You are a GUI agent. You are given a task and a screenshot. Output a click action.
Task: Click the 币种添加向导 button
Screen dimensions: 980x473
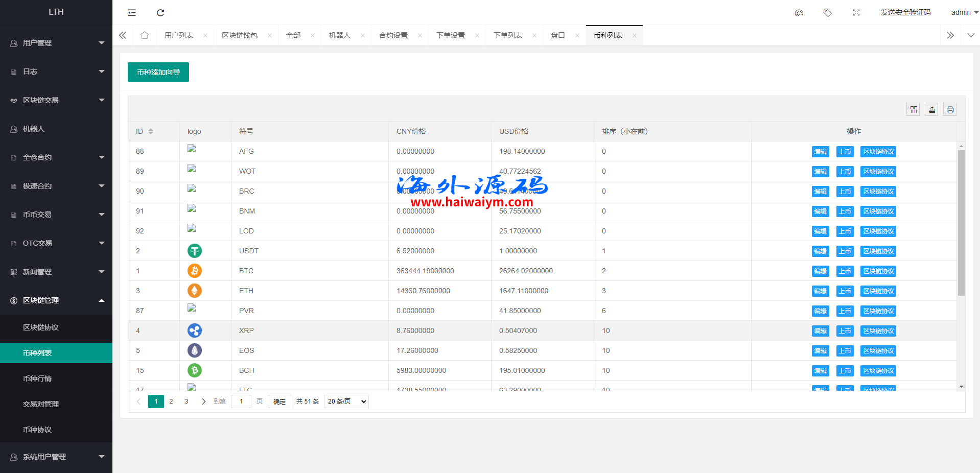pyautogui.click(x=158, y=72)
